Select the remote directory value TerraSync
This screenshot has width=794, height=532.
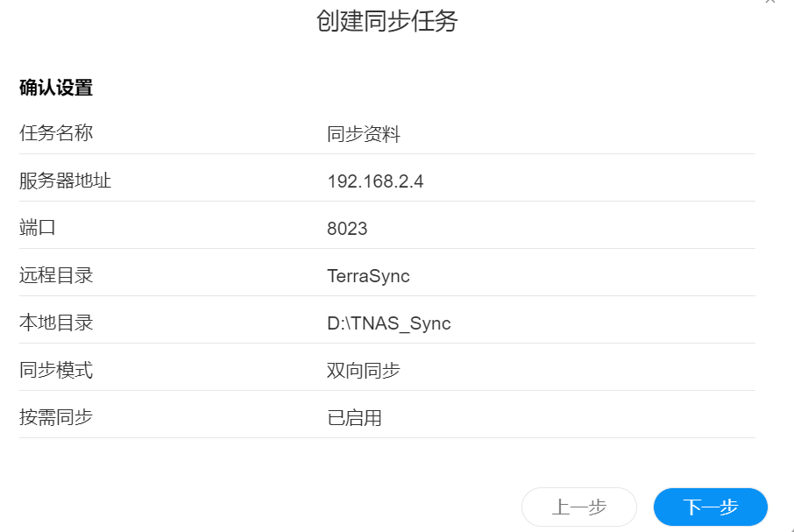pyautogui.click(x=368, y=276)
